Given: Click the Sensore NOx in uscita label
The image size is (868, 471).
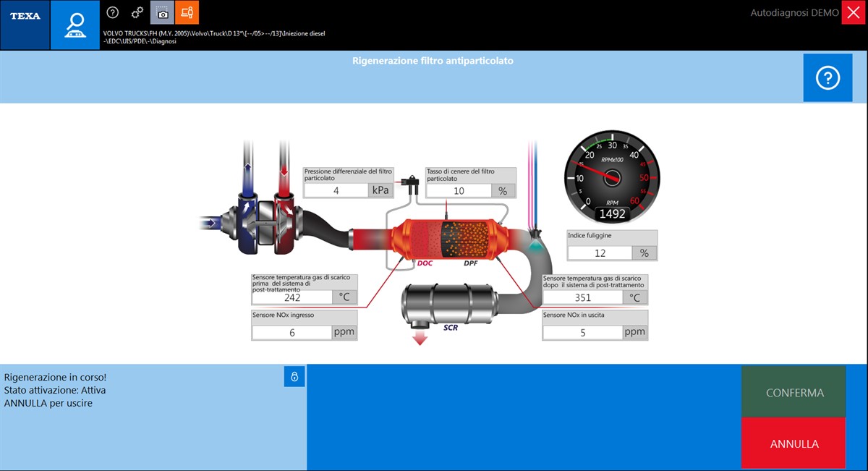Looking at the screenshot, I should 574,315.
